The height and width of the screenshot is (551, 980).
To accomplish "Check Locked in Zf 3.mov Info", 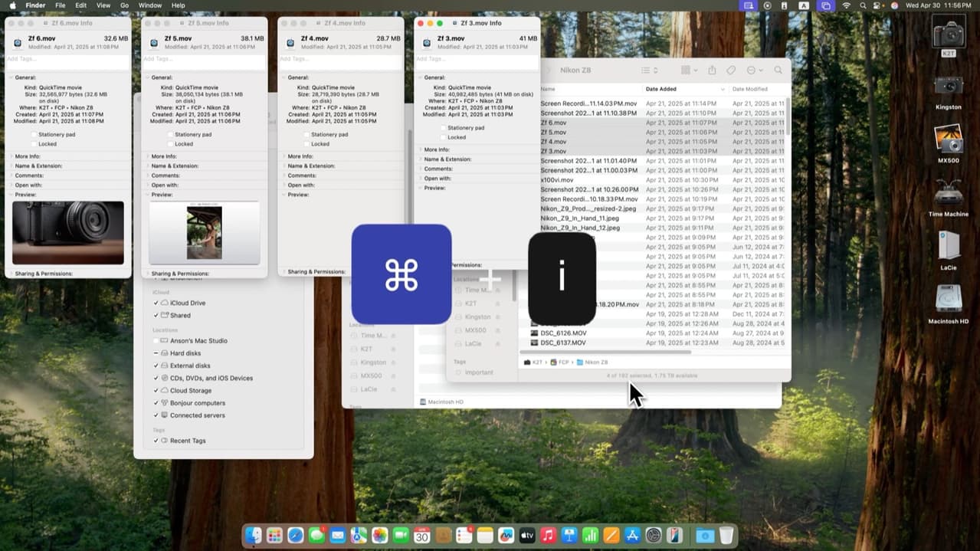I will (443, 137).
